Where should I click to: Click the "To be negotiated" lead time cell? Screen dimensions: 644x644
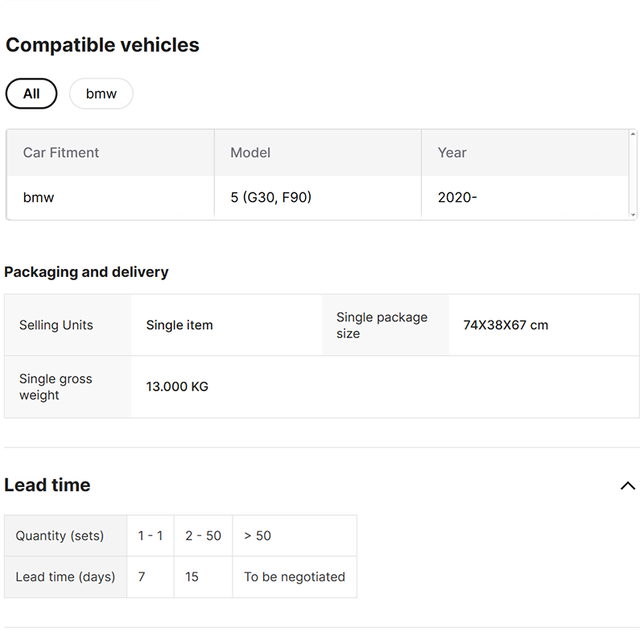[294, 577]
